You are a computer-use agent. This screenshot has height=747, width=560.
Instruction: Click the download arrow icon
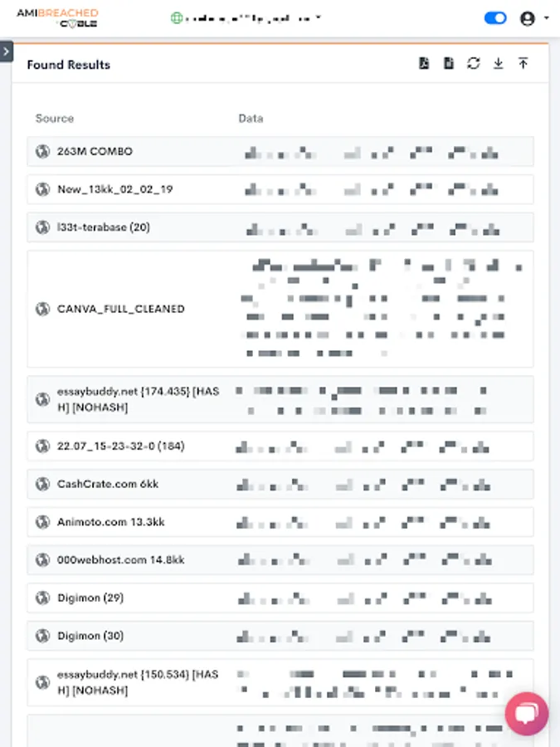[499, 63]
